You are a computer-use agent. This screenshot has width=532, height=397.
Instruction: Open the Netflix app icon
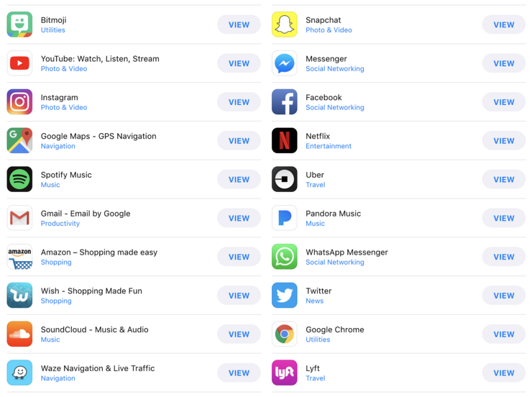pyautogui.click(x=284, y=140)
